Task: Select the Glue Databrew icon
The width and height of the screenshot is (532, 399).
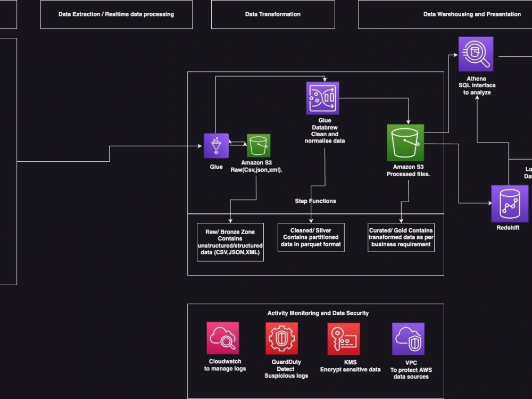Action: (x=322, y=98)
